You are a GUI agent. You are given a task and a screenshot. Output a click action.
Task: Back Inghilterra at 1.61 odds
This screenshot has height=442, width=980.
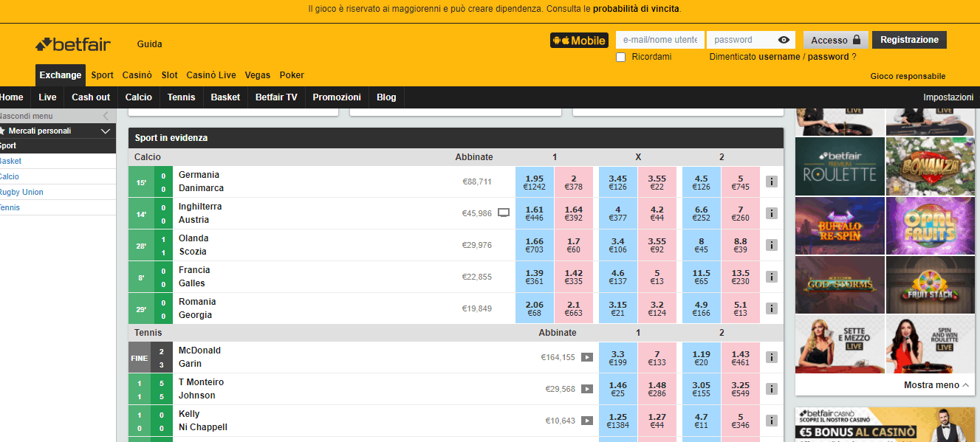(535, 214)
